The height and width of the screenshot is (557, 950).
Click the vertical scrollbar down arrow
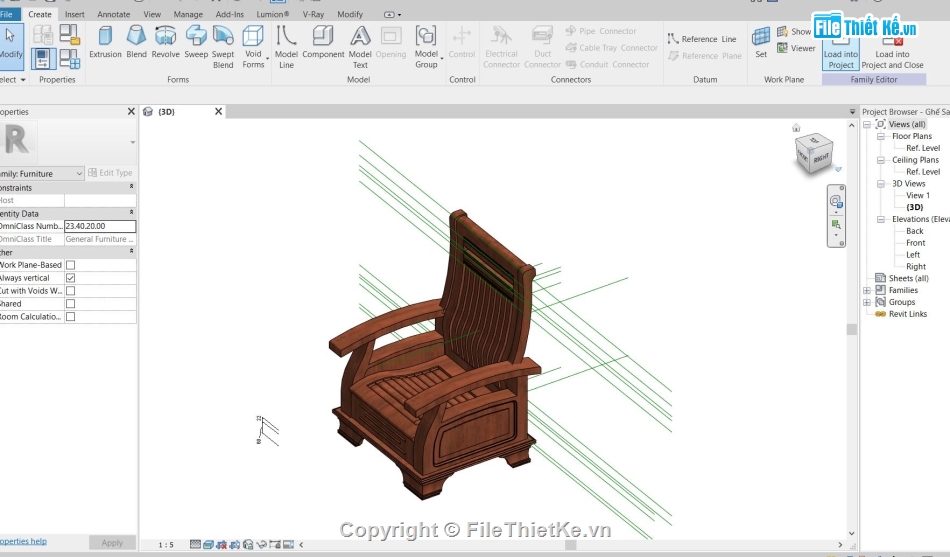coord(852,533)
